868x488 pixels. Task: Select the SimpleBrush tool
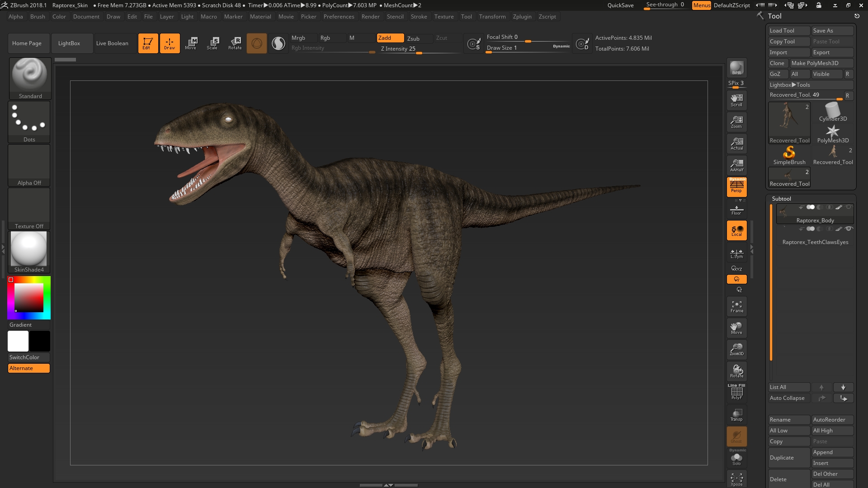(x=789, y=155)
